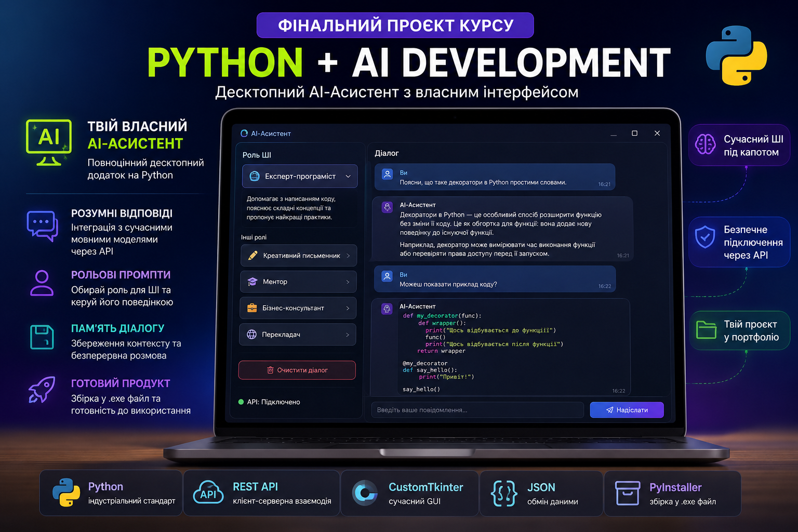
Task: Click the chat bubble icon beside РОЗУМНІ ВІДПОВІДІ
Action: (x=42, y=226)
